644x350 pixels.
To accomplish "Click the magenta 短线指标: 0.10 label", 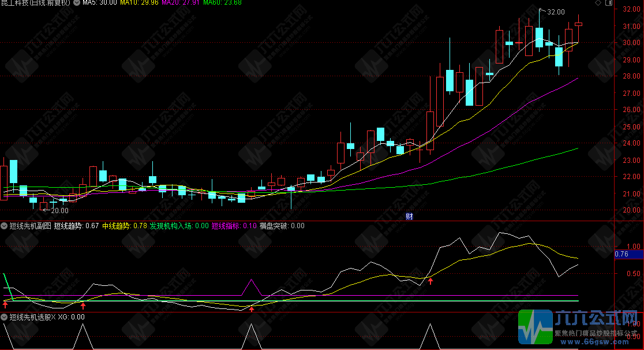I will pos(234,226).
